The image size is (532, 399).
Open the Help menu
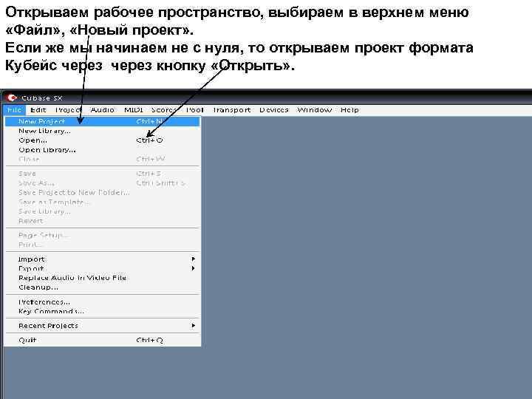click(x=349, y=110)
